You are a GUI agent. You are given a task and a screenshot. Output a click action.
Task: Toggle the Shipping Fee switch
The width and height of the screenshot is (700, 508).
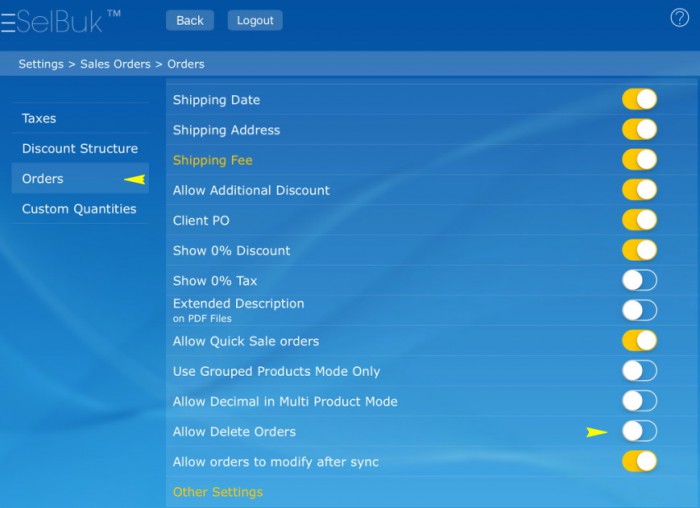coord(639,159)
